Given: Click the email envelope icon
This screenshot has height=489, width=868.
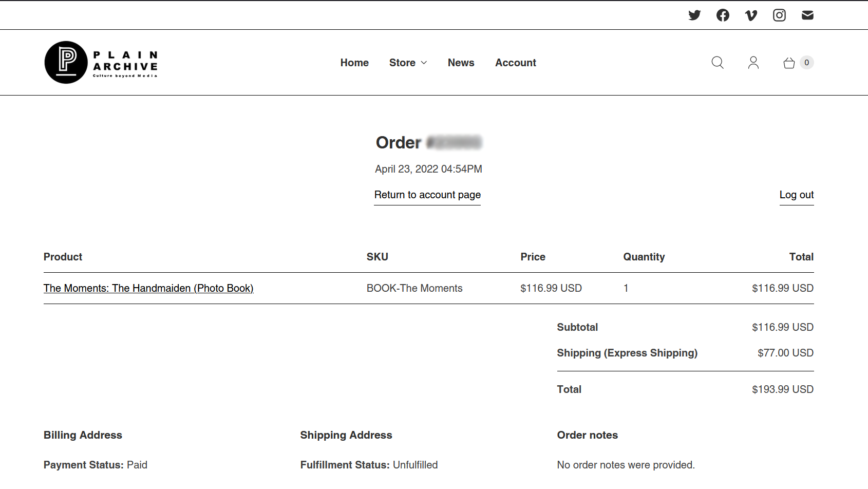Looking at the screenshot, I should pyautogui.click(x=807, y=15).
